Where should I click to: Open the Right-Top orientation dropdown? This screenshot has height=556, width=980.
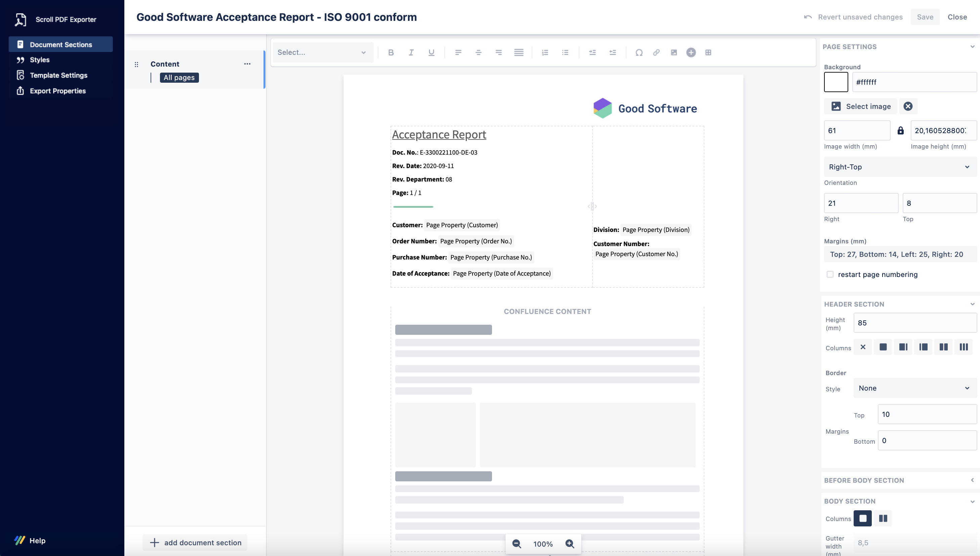[x=899, y=167]
